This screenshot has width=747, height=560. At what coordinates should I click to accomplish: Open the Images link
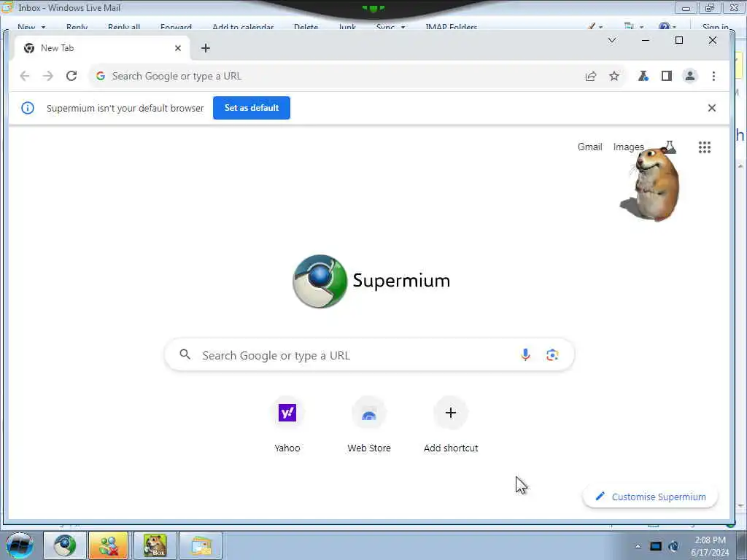click(x=628, y=147)
